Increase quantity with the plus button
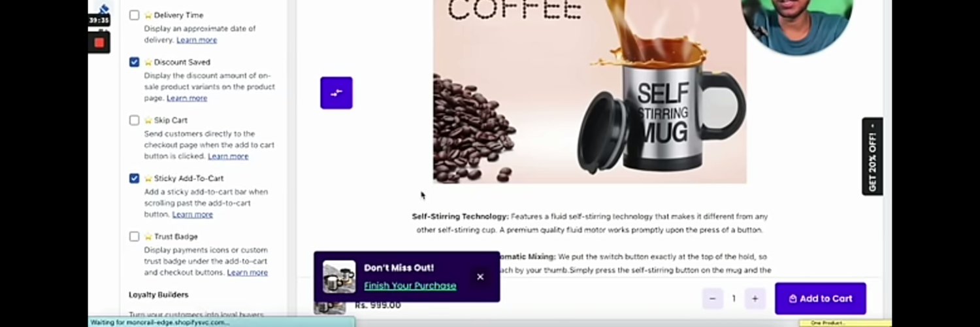This screenshot has width=980, height=327. (x=755, y=298)
